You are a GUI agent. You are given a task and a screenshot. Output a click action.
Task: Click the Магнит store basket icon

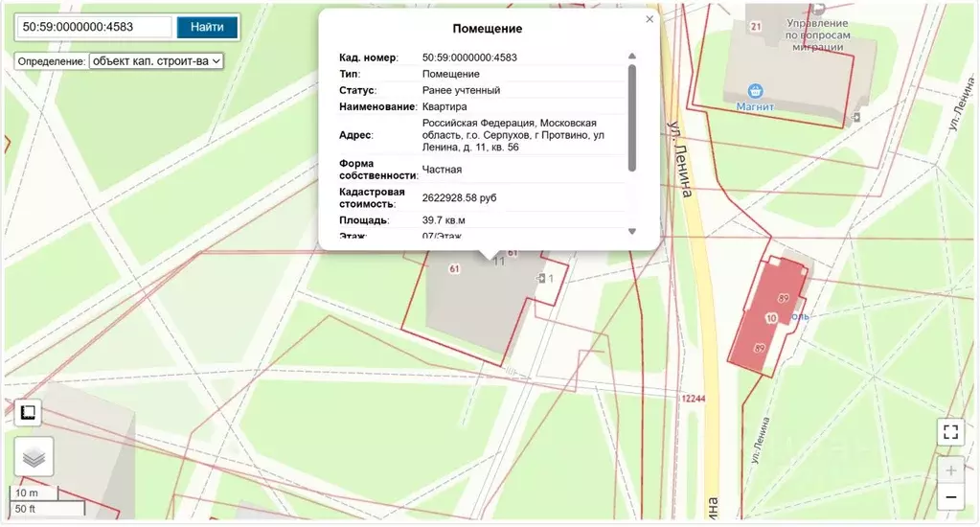point(757,91)
